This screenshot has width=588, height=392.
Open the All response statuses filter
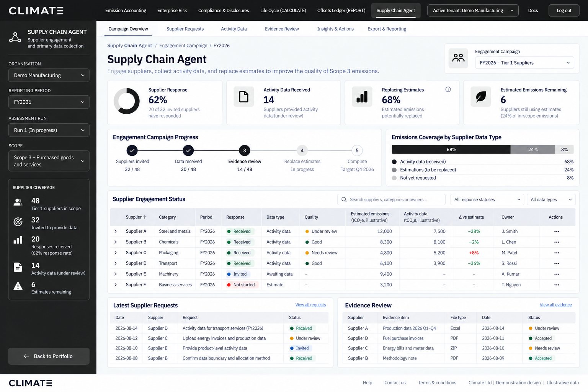pyautogui.click(x=487, y=199)
